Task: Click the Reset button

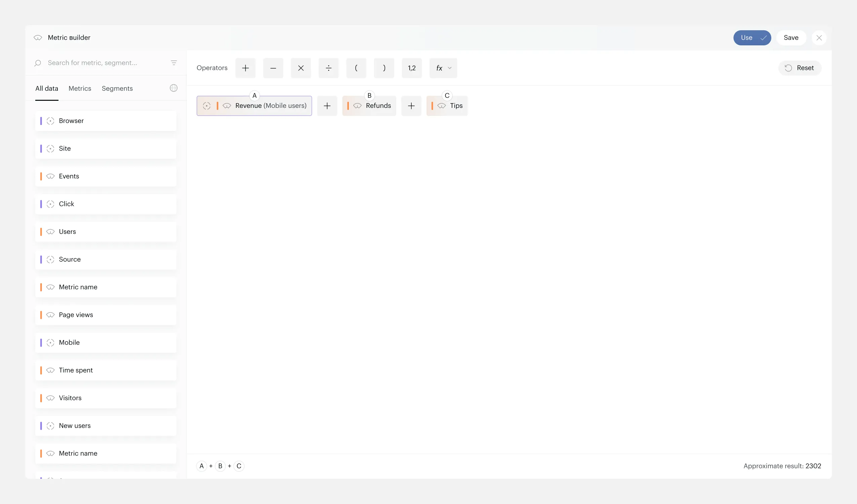Action: (x=800, y=68)
